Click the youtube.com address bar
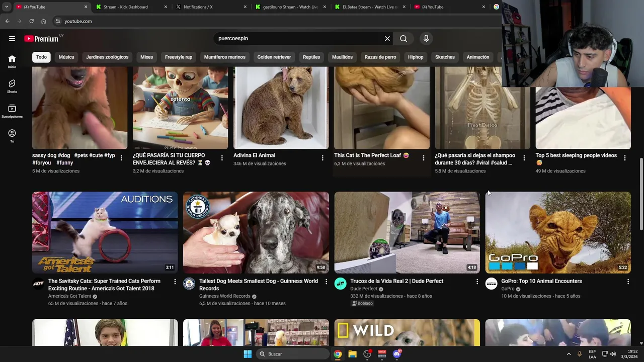 pyautogui.click(x=277, y=21)
